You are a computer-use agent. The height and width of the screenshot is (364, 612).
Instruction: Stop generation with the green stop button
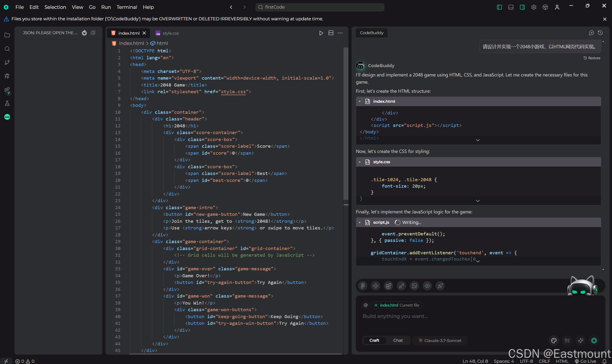pos(594,340)
